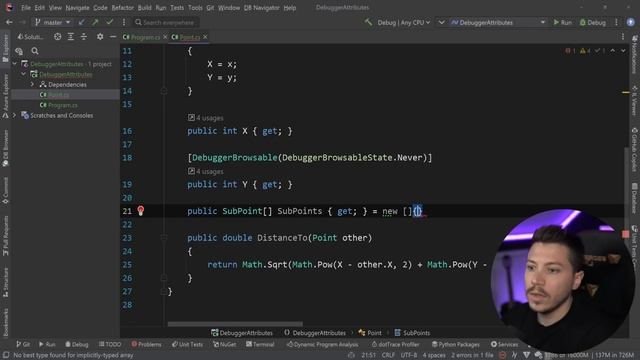The height and width of the screenshot is (360, 640).
Task: Click 4 usages hint above Y property
Action: pos(206,171)
